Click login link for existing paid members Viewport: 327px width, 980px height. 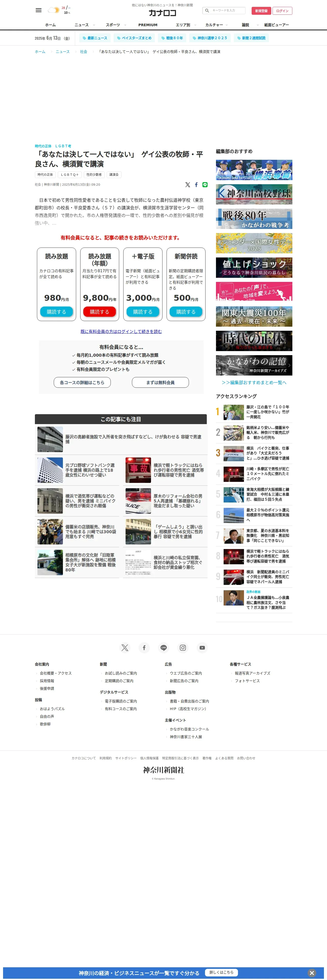(121, 331)
